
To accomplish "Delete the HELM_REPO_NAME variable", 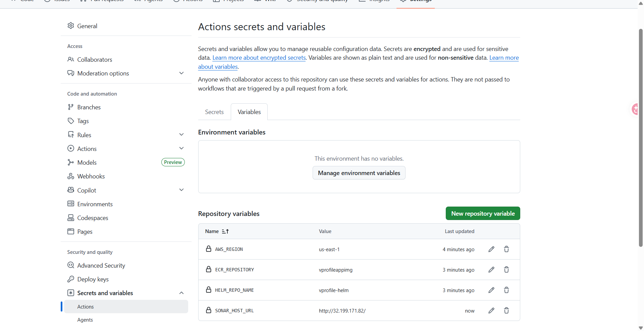I will 506,290.
